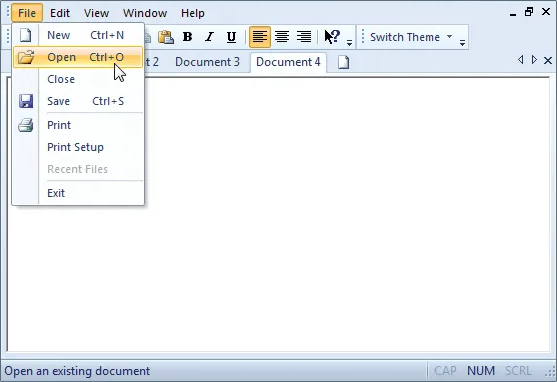Switch to the Document 3 tab
Viewport: 557px width, 382px height.
point(207,62)
